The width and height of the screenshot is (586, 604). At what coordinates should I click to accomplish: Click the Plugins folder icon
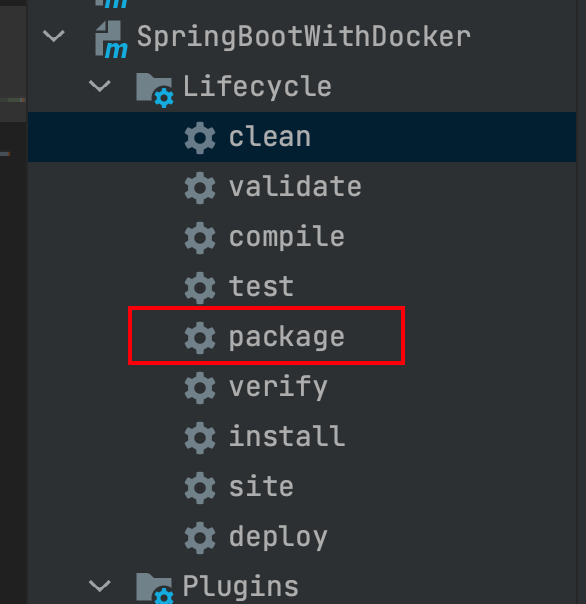point(155,588)
